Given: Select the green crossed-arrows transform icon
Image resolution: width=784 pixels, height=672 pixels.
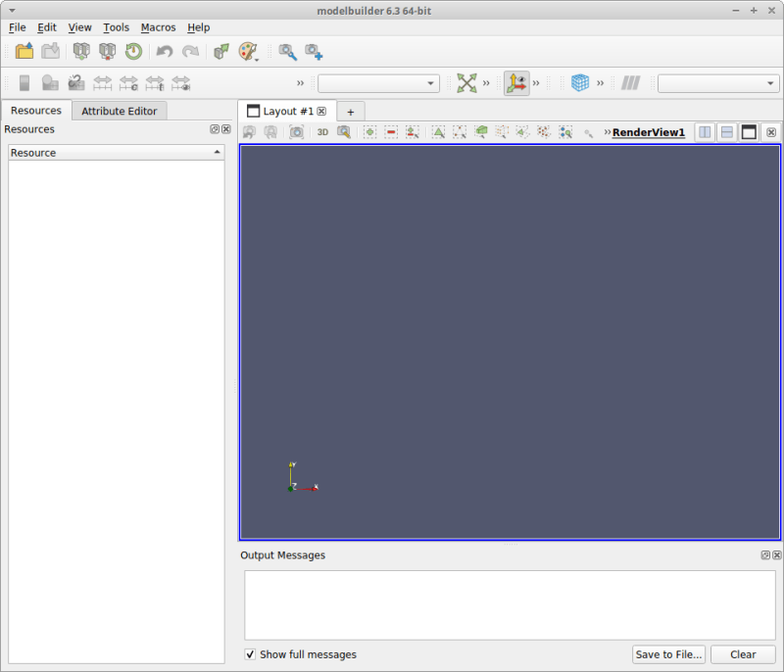Looking at the screenshot, I should point(467,83).
